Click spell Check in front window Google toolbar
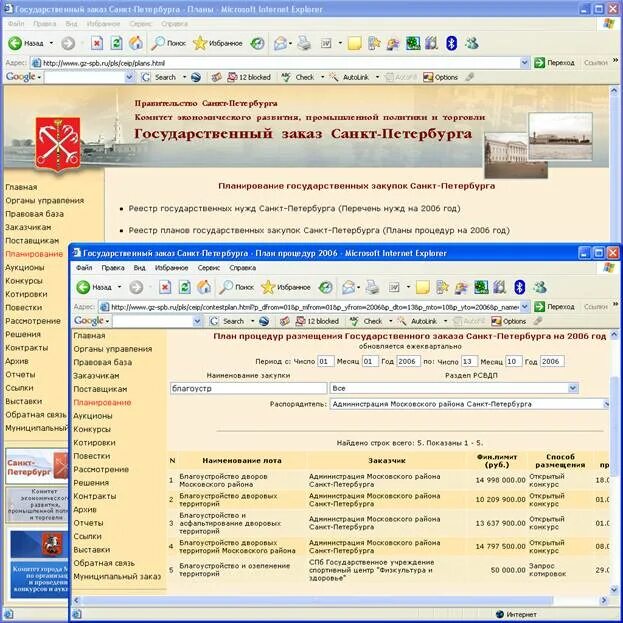 (368, 321)
